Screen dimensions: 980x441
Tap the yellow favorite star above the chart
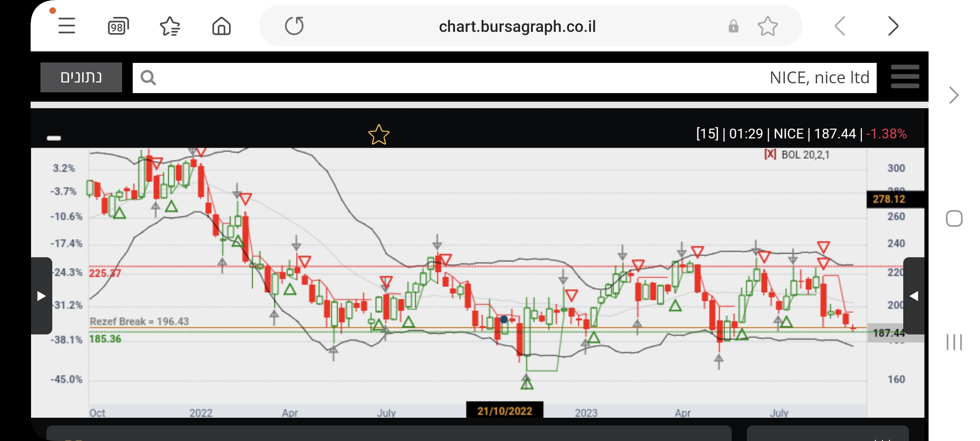(x=379, y=135)
